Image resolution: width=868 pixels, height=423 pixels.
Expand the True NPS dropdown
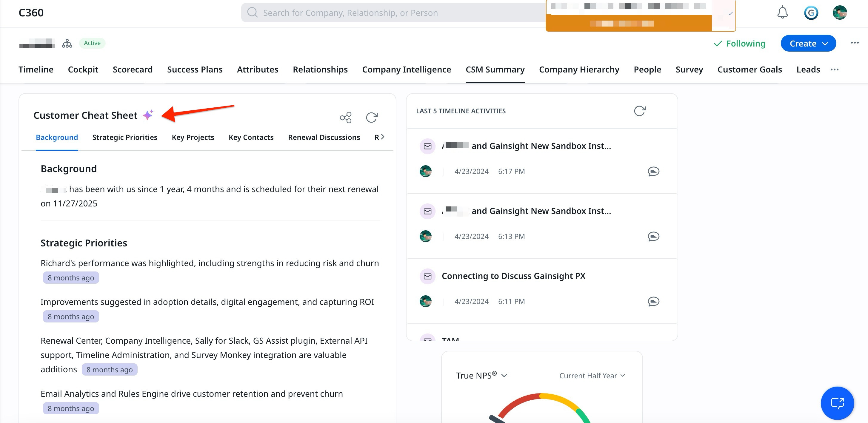point(481,375)
